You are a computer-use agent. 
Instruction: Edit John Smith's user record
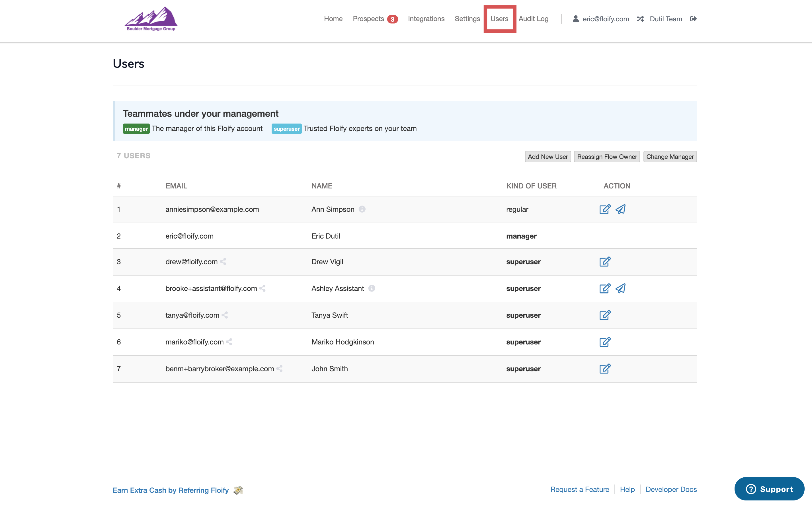pyautogui.click(x=604, y=368)
